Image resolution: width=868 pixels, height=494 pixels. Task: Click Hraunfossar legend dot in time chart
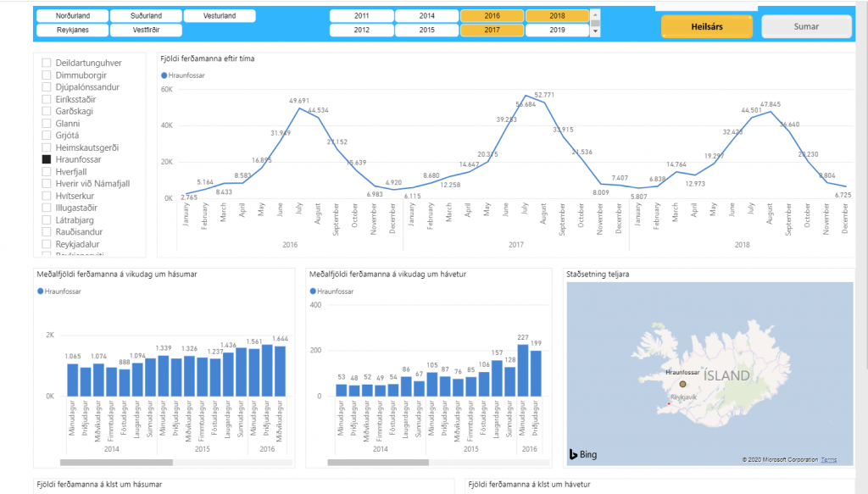[x=164, y=75]
